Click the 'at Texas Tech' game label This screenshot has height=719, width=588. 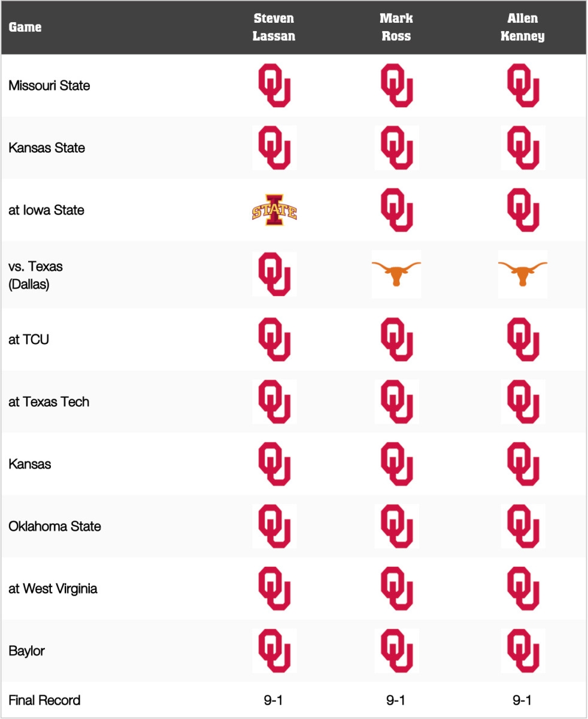click(49, 402)
